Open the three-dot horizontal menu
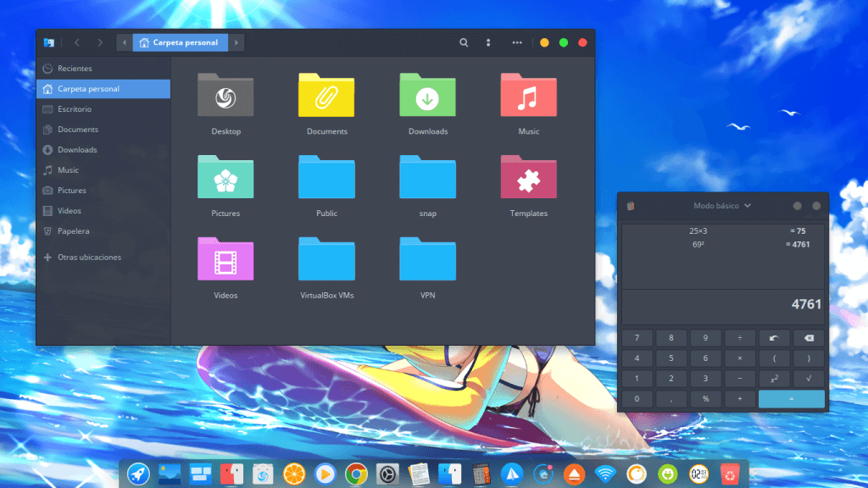 click(517, 42)
